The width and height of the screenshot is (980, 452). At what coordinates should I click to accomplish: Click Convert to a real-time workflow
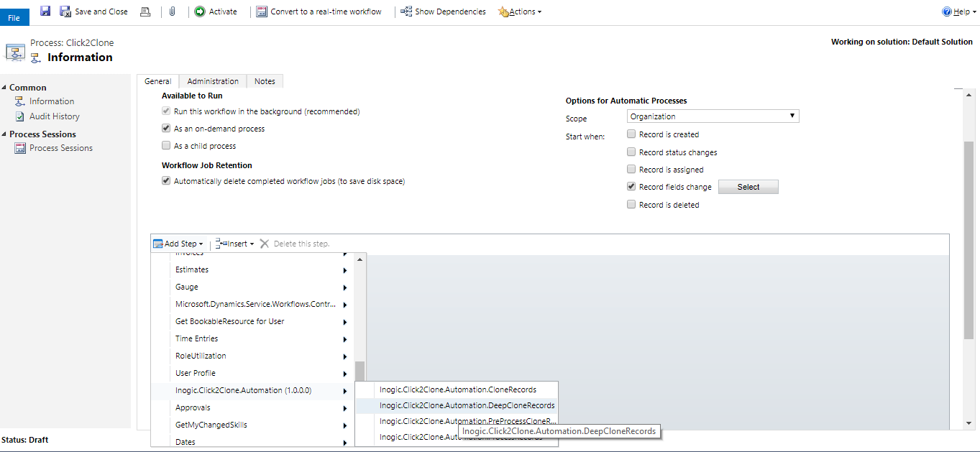tap(319, 11)
